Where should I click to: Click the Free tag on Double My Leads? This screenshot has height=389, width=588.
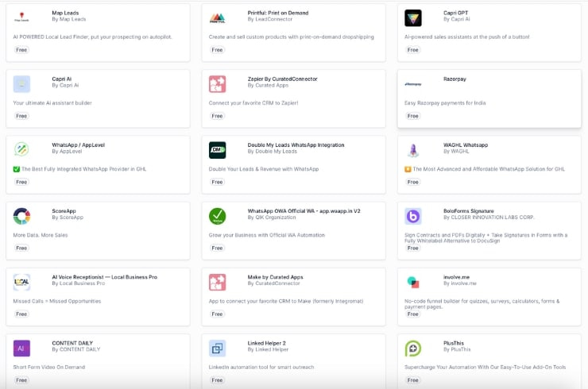pos(217,182)
